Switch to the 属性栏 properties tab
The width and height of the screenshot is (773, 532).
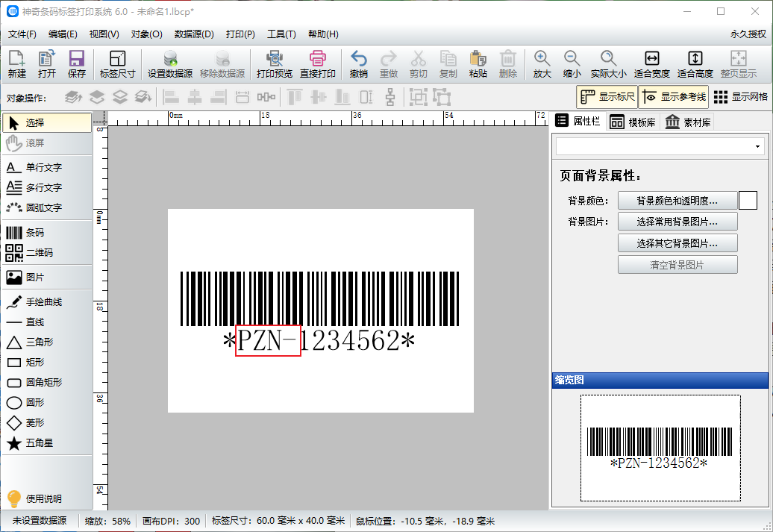coord(578,122)
